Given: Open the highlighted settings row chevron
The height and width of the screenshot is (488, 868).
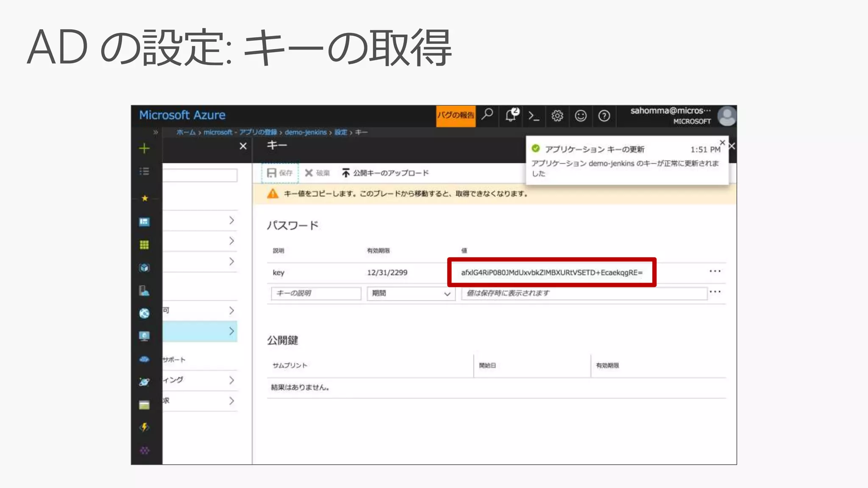Looking at the screenshot, I should 231,331.
